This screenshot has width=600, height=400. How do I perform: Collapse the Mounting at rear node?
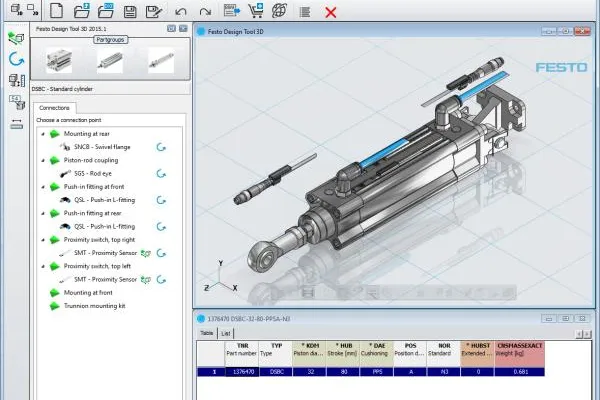(43, 134)
